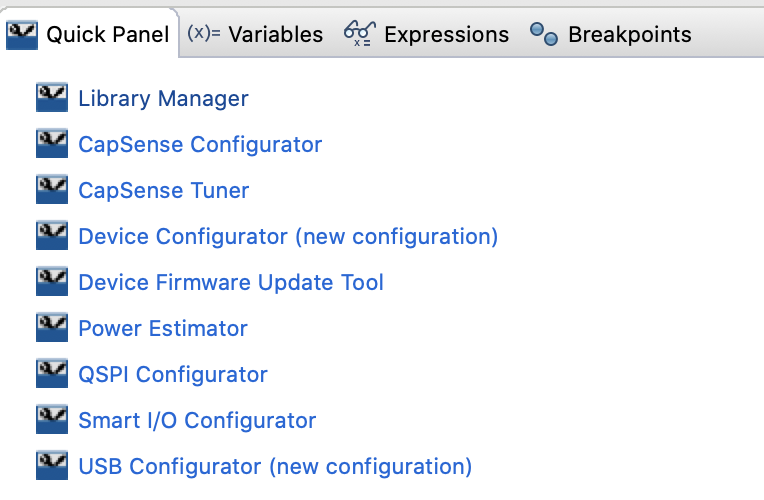Click the Smart I/O Configurator icon
This screenshot has width=764, height=500.
(x=52, y=419)
